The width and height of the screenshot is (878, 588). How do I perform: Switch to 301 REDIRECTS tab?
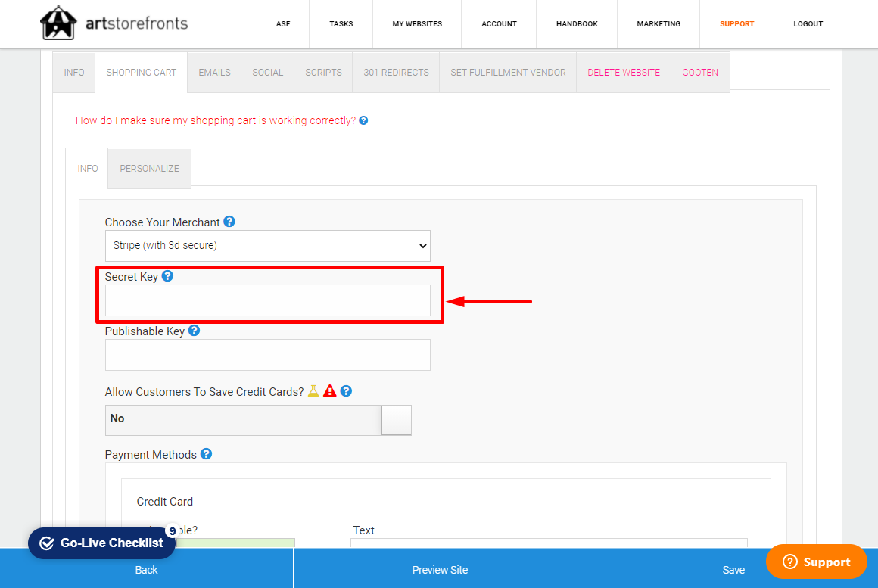396,72
